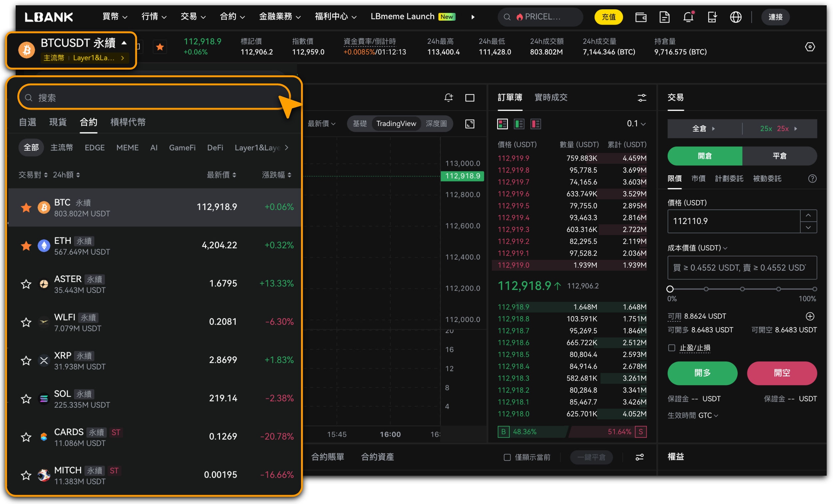Open order book settings sliders icon
This screenshot has width=833, height=504.
(642, 98)
